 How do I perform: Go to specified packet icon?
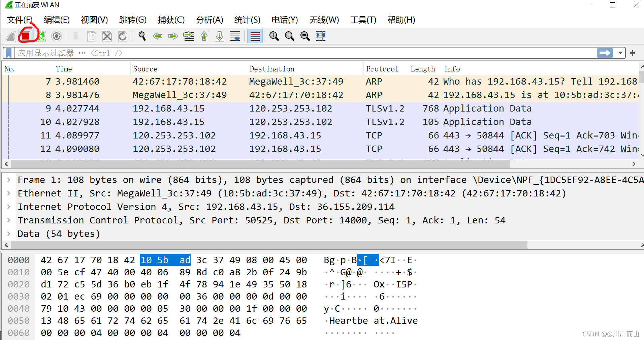(189, 36)
